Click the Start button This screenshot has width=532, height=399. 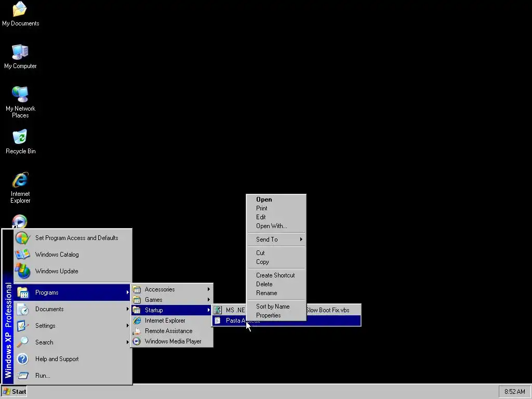(x=14, y=392)
